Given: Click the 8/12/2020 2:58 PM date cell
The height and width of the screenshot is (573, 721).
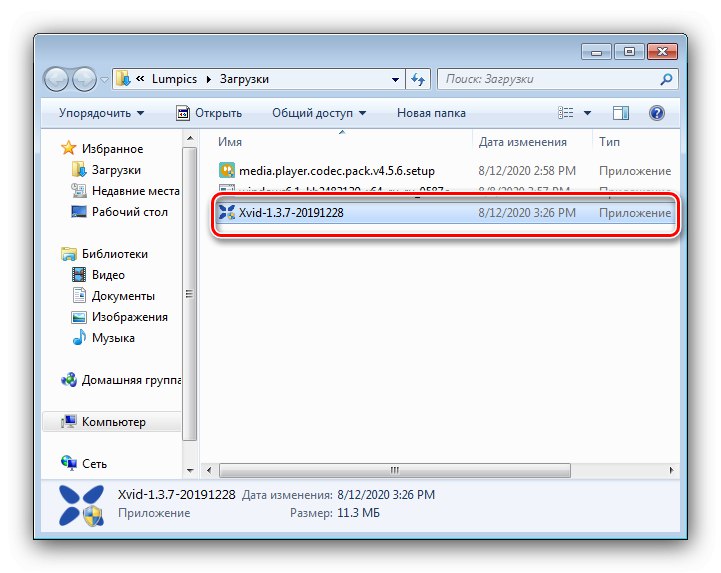Looking at the screenshot, I should point(527,171).
